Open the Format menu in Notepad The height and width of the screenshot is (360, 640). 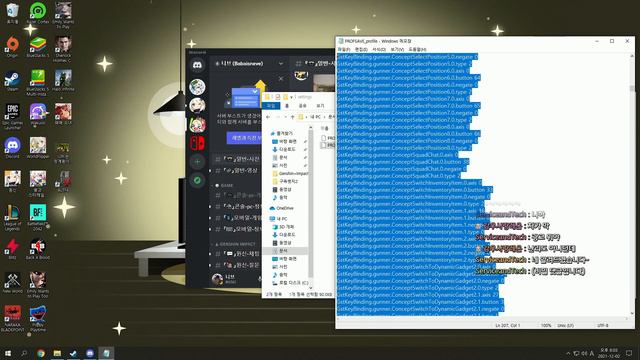379,49
